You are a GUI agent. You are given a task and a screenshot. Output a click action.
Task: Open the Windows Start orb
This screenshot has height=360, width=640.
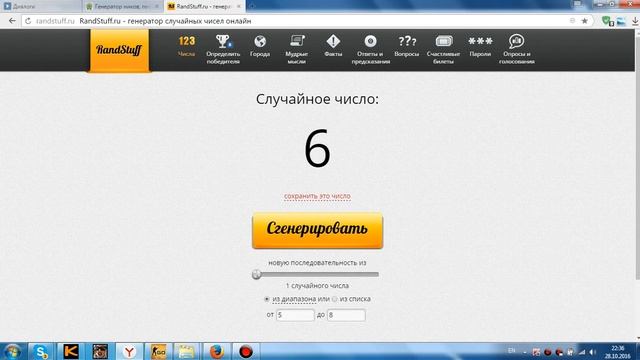(12, 351)
